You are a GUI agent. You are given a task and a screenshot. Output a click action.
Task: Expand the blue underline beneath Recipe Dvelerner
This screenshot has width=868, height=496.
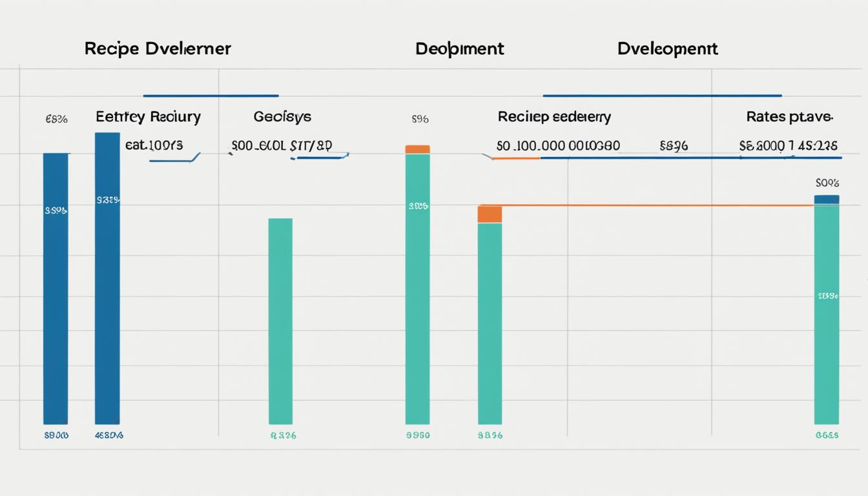click(211, 94)
